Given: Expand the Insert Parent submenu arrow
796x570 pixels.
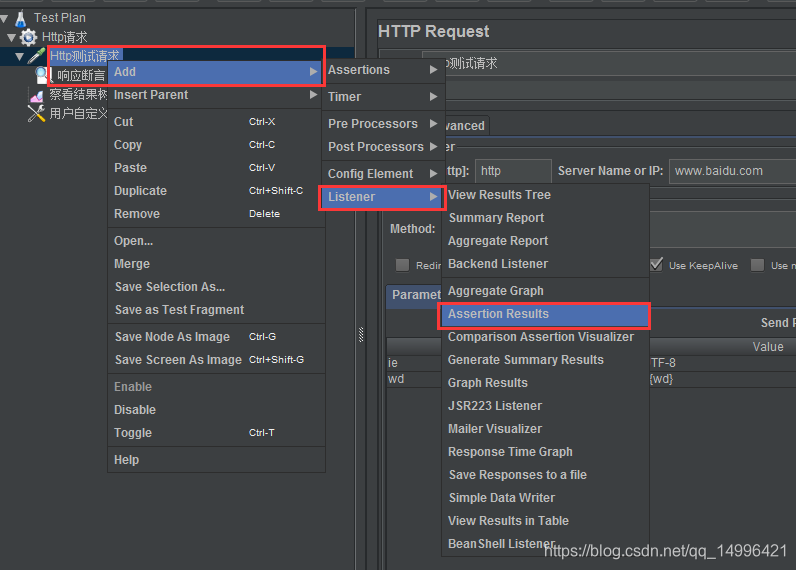Looking at the screenshot, I should pos(314,94).
